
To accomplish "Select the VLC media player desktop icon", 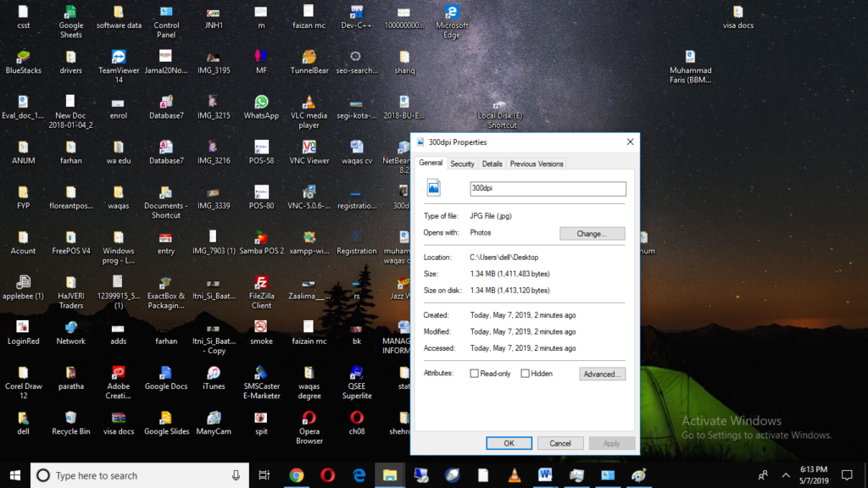I will 309,112.
